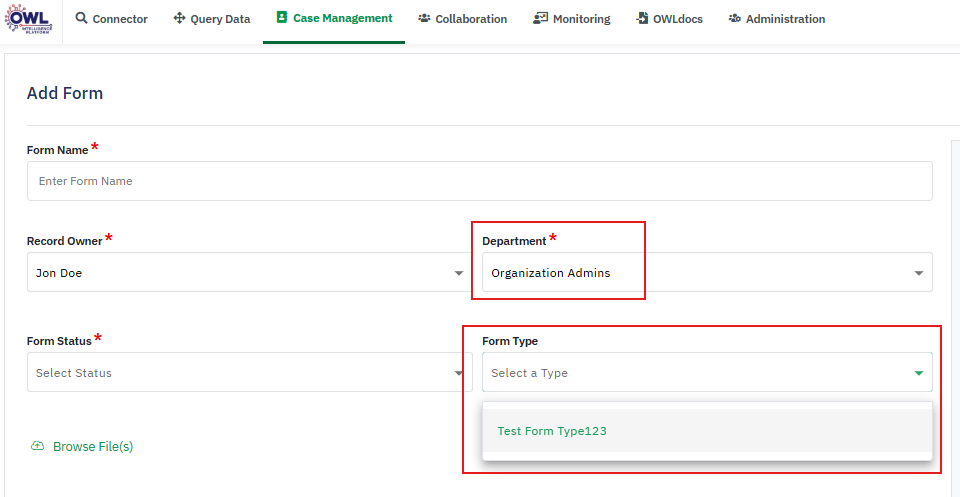Viewport: 960px width, 497px height.
Task: Click the Query Data arrows icon
Action: (x=179, y=19)
